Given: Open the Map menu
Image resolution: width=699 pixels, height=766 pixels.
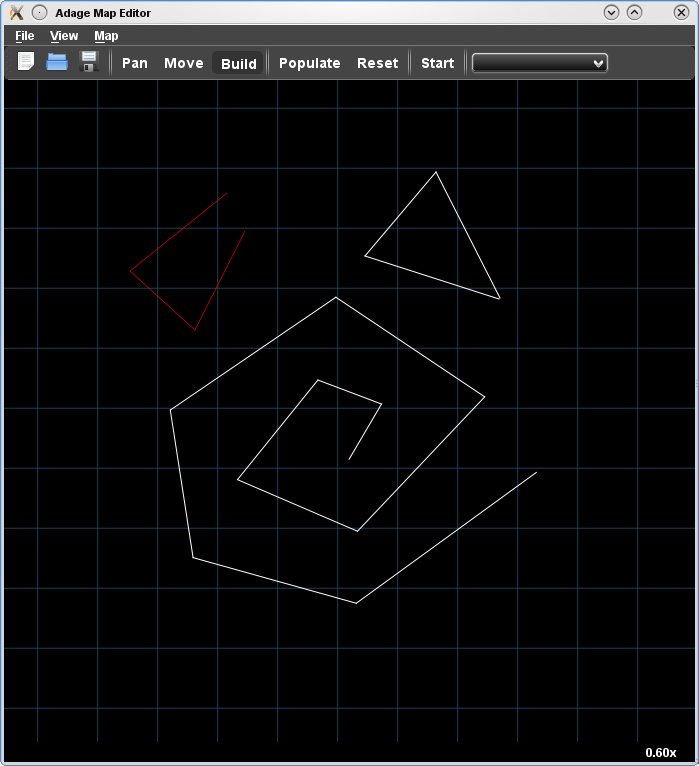Looking at the screenshot, I should [106, 36].
